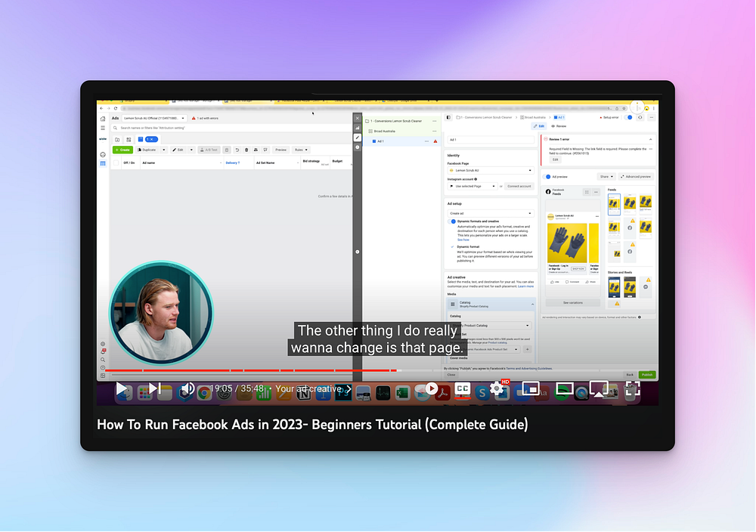Click the green Publish button
This screenshot has height=532, width=756.
pos(647,375)
